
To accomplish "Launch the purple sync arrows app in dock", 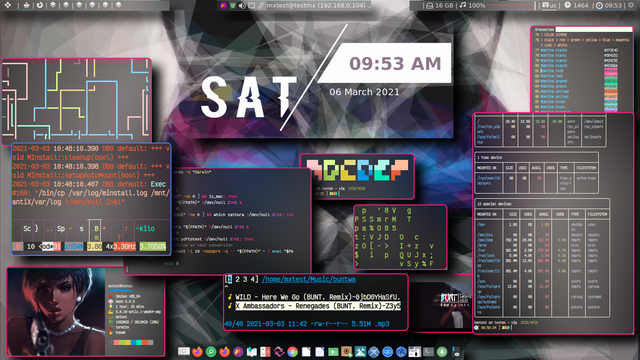I will coord(279,352).
